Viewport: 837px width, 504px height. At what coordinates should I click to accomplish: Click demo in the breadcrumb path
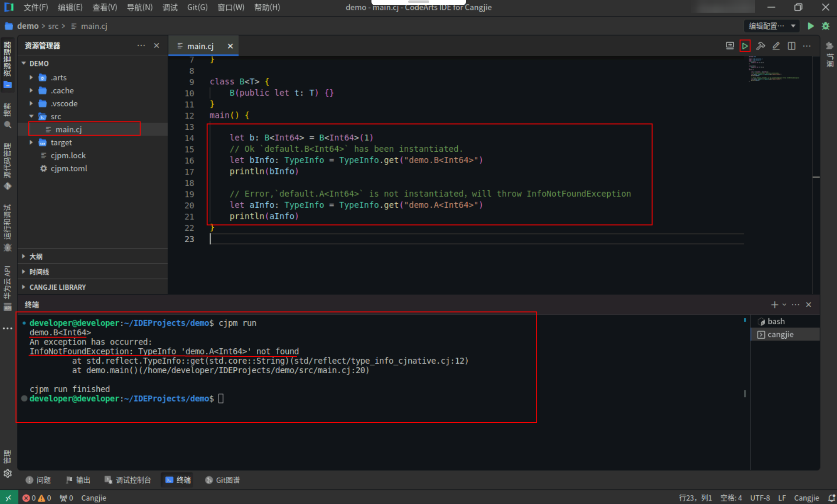click(x=28, y=26)
